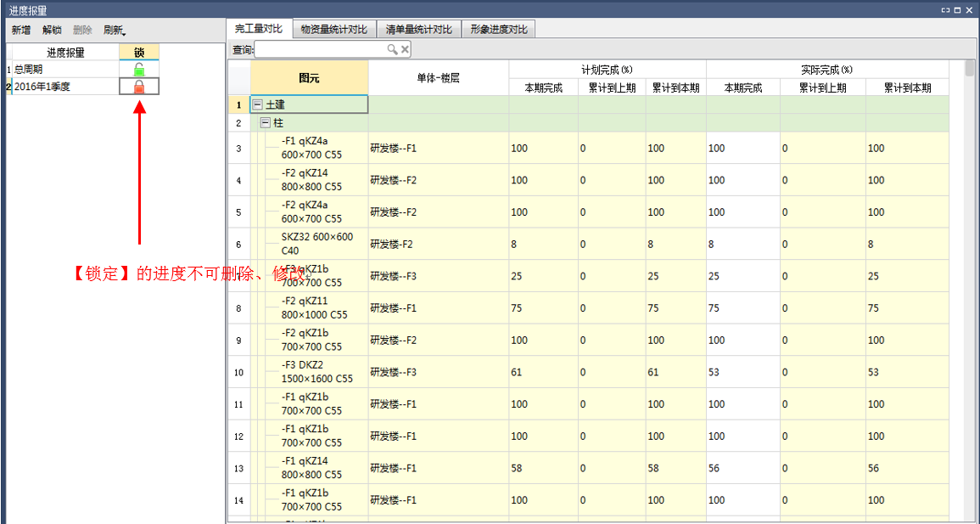Viewport: 980px width, 524px height.
Task: Click the 实际完成(%) header group
Action: pos(827,70)
